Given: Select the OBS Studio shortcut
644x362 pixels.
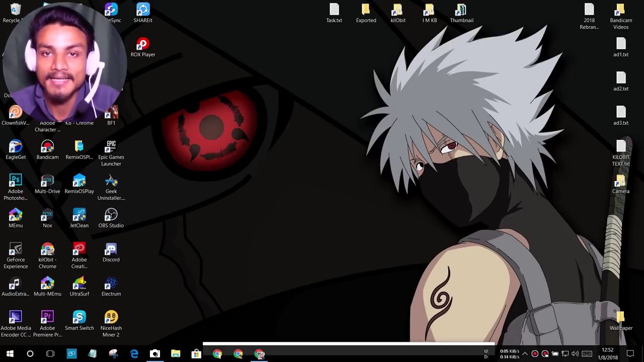Looking at the screenshot, I should coord(111,218).
